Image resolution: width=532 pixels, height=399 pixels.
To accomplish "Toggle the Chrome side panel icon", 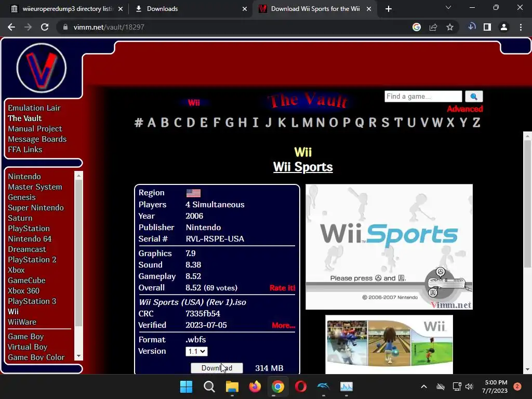I will [x=487, y=27].
